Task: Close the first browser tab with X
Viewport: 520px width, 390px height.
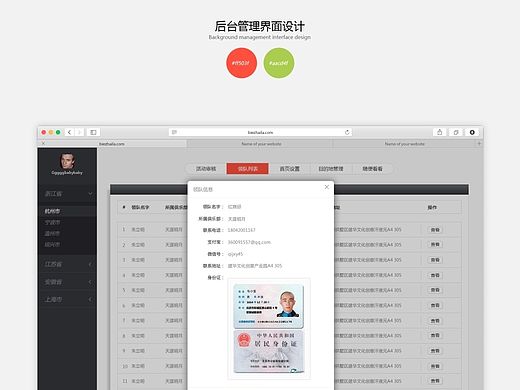Action: pyautogui.click(x=43, y=143)
